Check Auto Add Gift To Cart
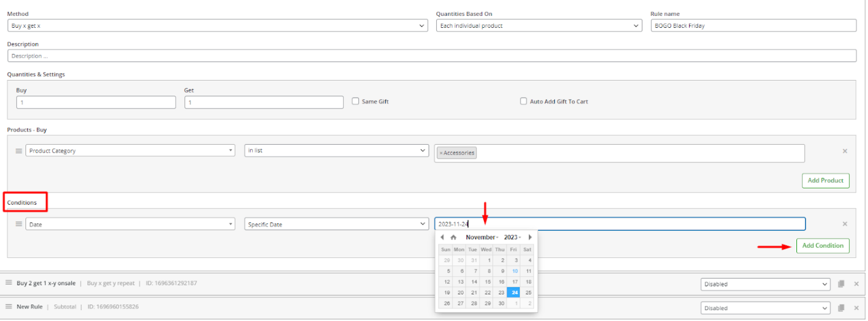The image size is (868, 321). click(523, 101)
